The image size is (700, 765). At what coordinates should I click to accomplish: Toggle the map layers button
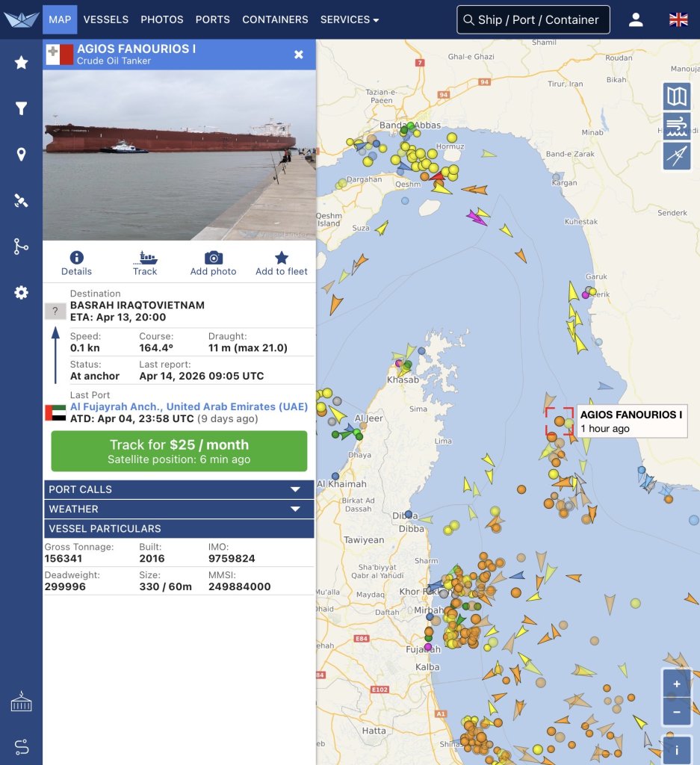coord(676,96)
